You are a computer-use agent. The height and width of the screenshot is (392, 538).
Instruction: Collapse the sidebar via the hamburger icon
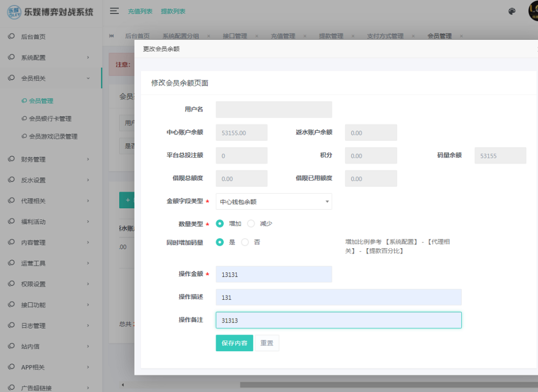(x=115, y=10)
